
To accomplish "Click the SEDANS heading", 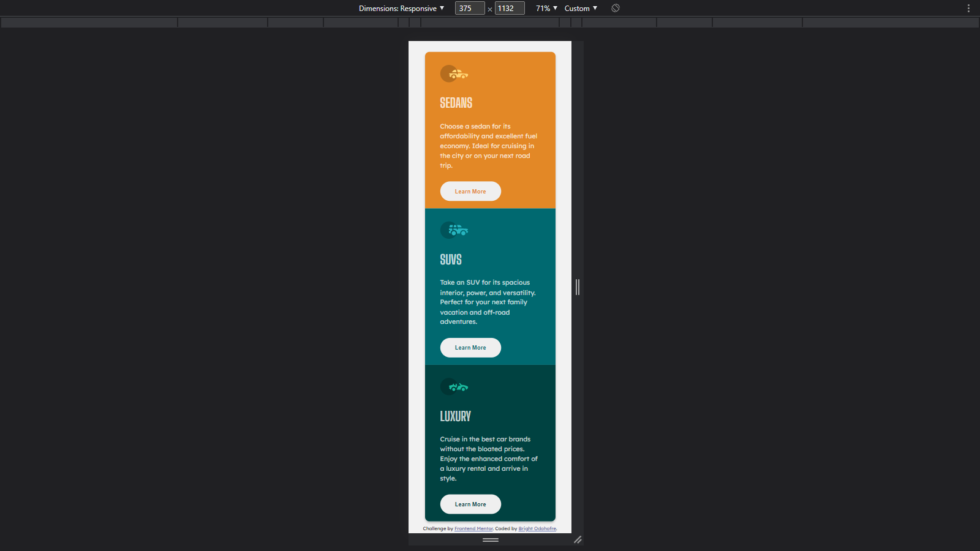I will 456,103.
